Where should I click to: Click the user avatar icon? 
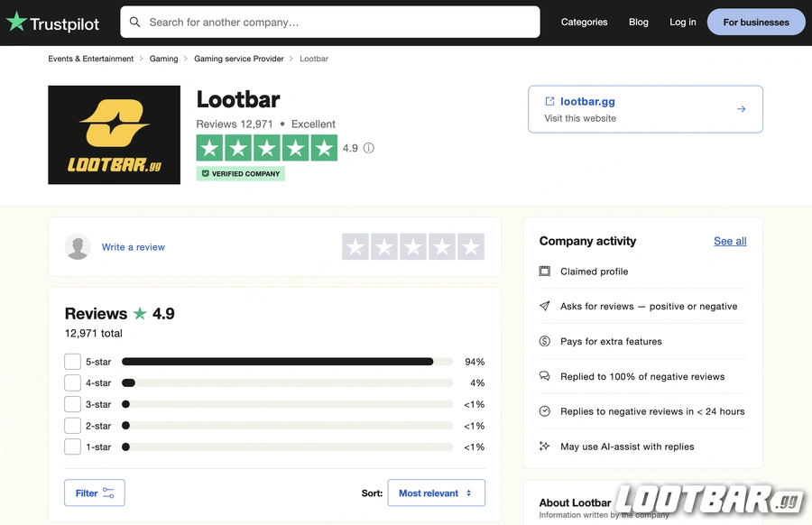[78, 246]
